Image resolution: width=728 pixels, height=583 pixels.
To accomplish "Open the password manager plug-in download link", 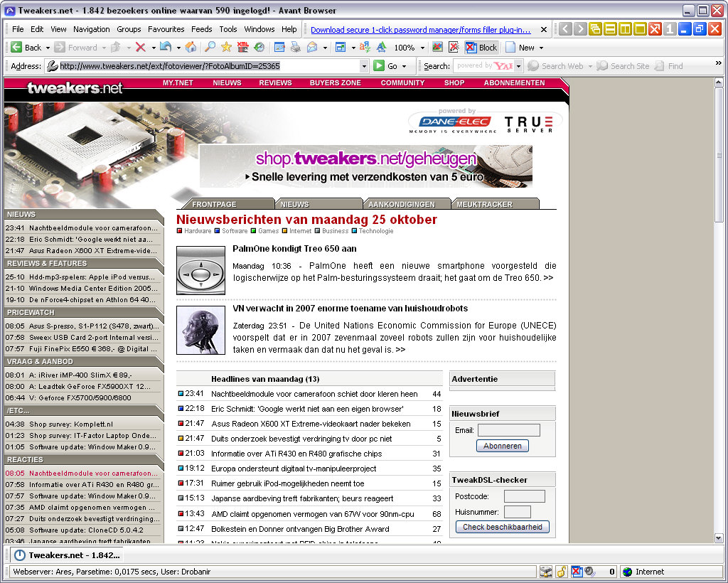I will [420, 30].
